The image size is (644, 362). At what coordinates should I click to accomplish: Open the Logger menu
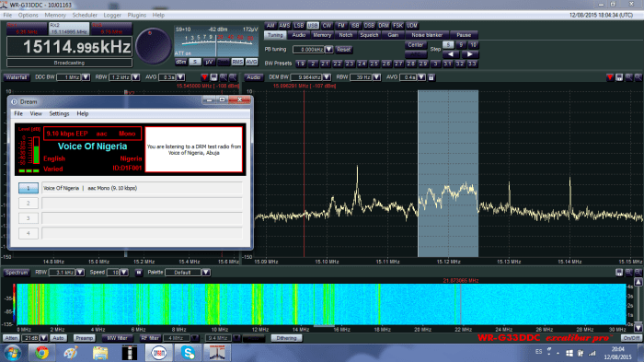click(x=112, y=16)
